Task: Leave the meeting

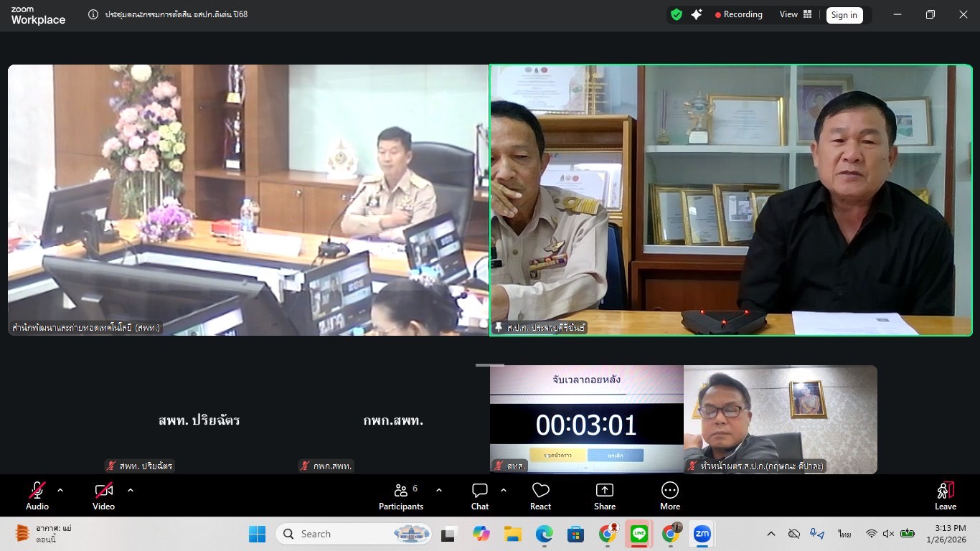Action: point(945,495)
